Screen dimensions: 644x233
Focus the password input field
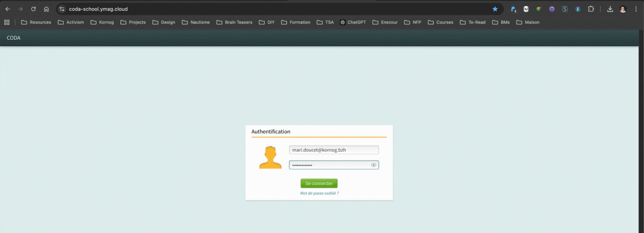(x=330, y=165)
